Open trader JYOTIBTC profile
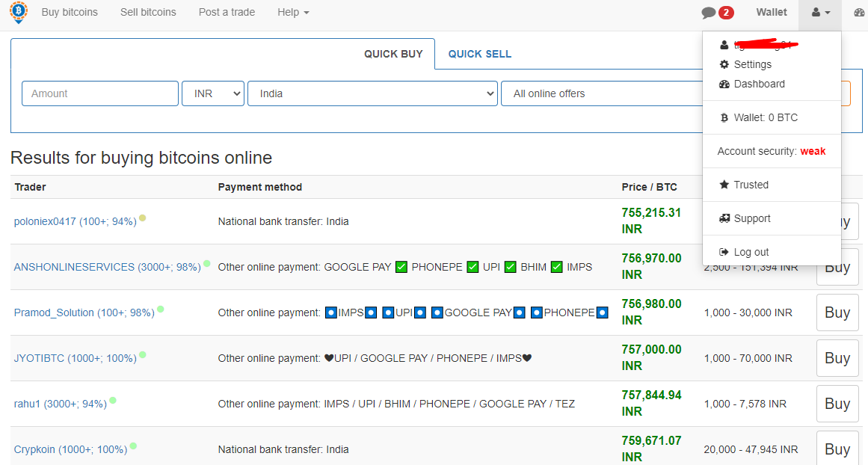The image size is (868, 465). (76, 358)
